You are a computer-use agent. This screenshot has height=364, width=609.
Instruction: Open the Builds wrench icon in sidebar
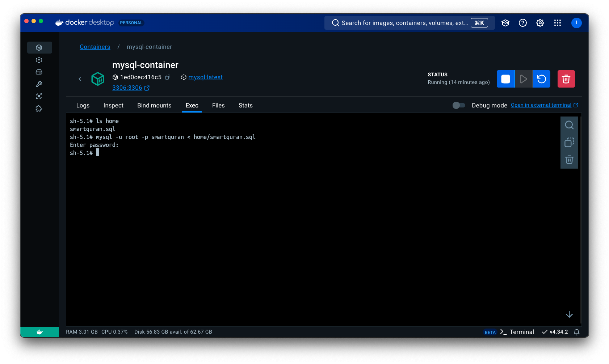point(39,84)
